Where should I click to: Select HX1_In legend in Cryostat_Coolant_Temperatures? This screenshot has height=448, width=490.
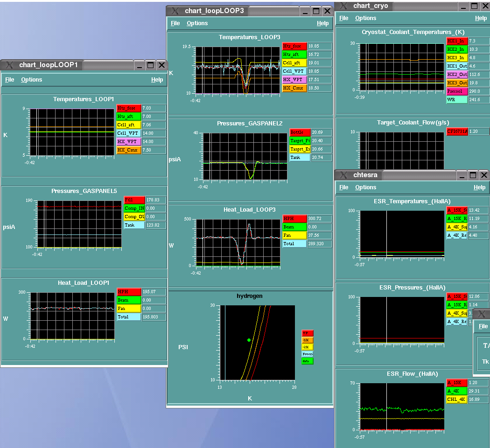coord(457,41)
